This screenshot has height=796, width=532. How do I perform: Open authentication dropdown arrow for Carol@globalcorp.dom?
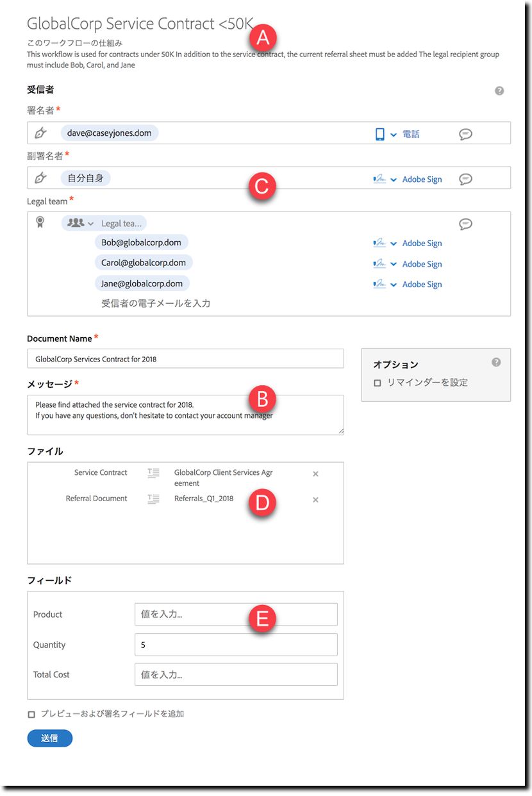click(x=394, y=264)
